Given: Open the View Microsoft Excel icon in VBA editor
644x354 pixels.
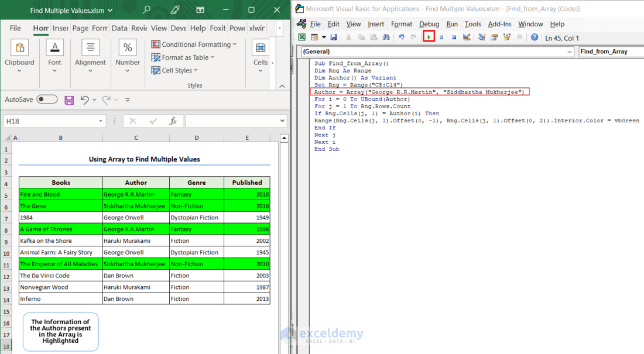Looking at the screenshot, I should pos(301,37).
